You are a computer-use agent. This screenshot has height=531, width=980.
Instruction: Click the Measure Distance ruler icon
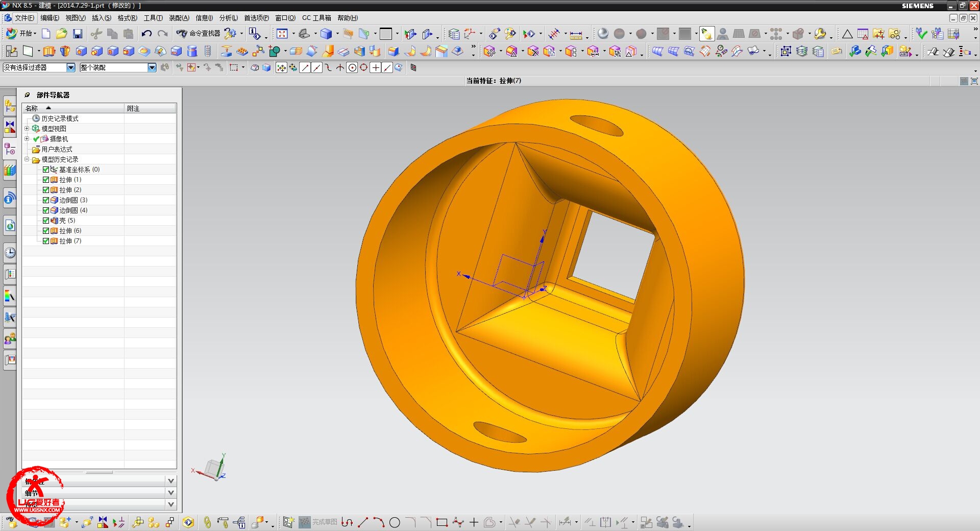coord(576,34)
